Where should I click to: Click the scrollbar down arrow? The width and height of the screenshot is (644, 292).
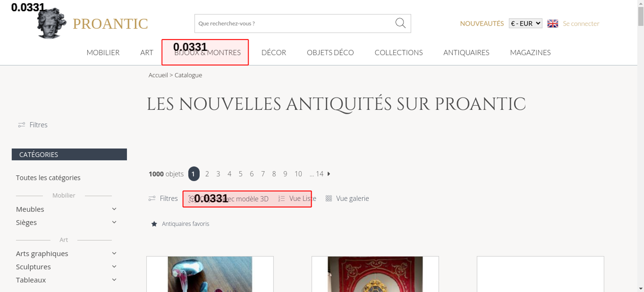click(x=641, y=289)
